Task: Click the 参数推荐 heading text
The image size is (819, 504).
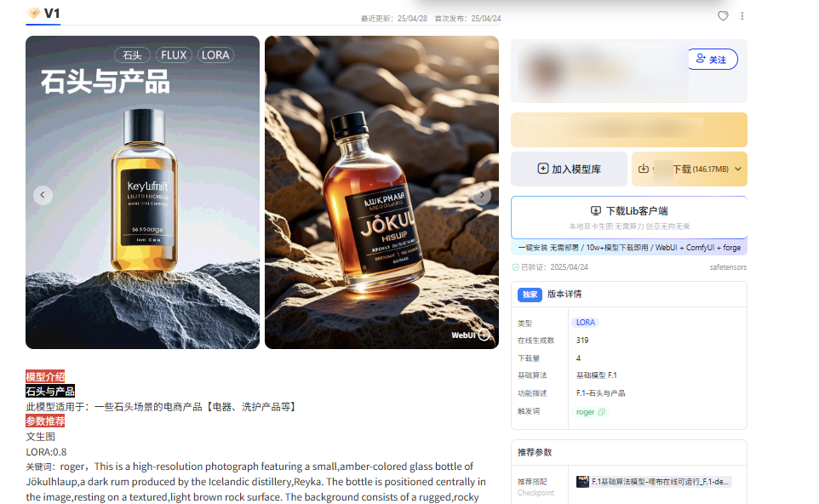Action: click(x=45, y=421)
